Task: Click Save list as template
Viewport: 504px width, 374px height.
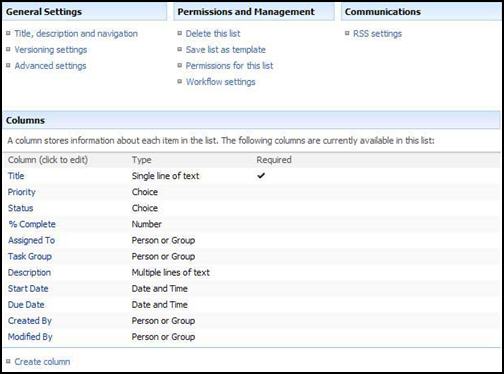Action: [x=226, y=50]
